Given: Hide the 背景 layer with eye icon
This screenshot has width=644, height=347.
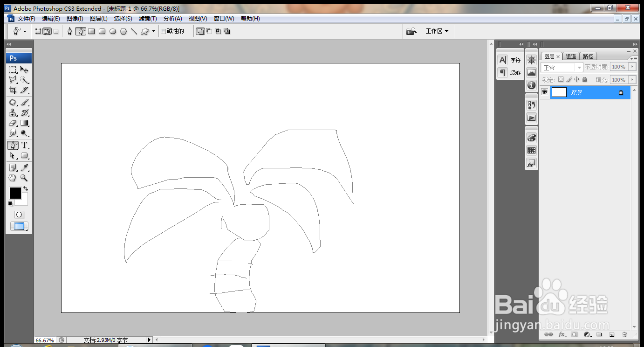Looking at the screenshot, I should pyautogui.click(x=544, y=92).
